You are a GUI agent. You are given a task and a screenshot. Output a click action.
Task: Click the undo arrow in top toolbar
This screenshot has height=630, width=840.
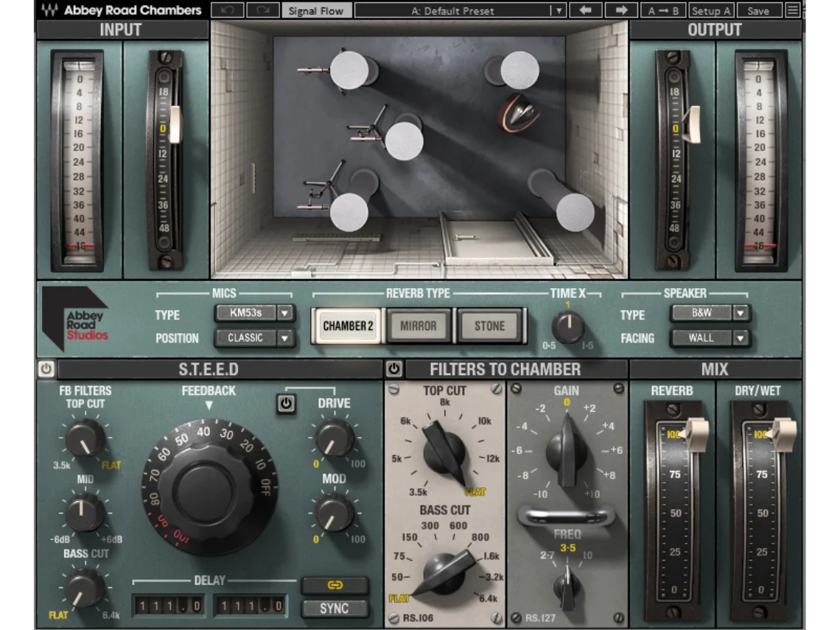228,10
